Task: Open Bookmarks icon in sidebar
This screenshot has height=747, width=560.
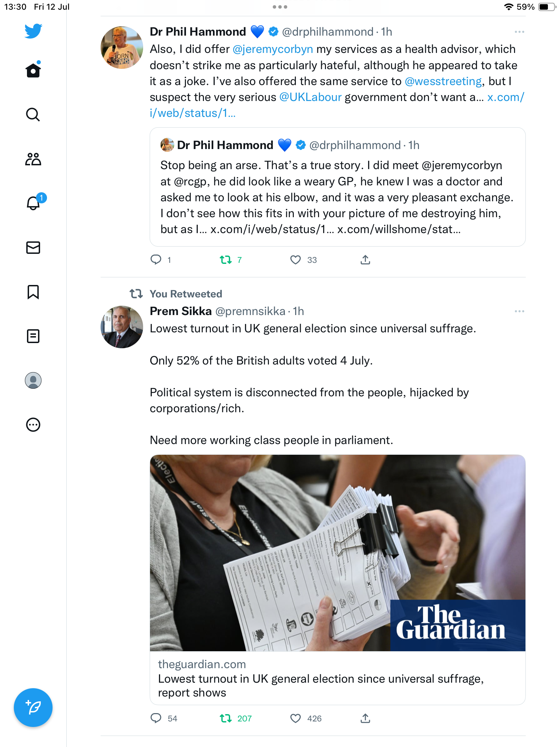Action: pyautogui.click(x=33, y=292)
